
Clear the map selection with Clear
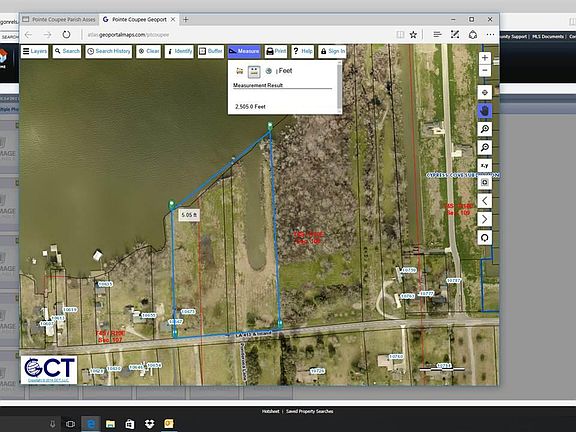(x=149, y=51)
